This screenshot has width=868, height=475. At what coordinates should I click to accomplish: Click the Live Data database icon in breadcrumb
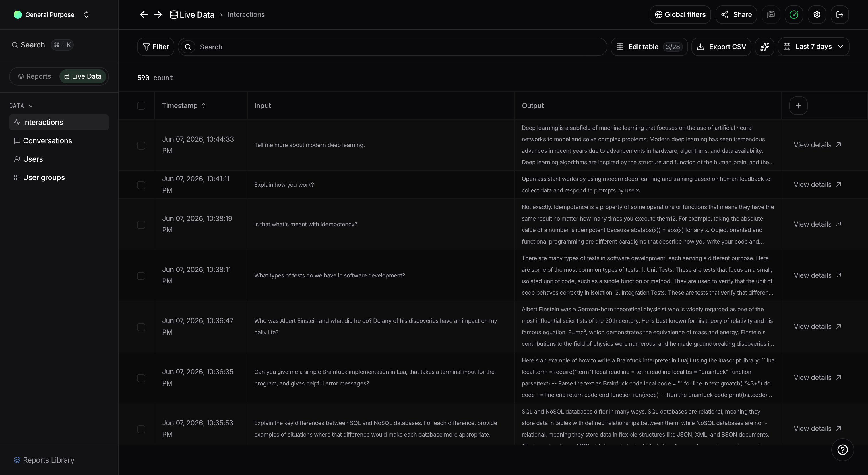(174, 14)
